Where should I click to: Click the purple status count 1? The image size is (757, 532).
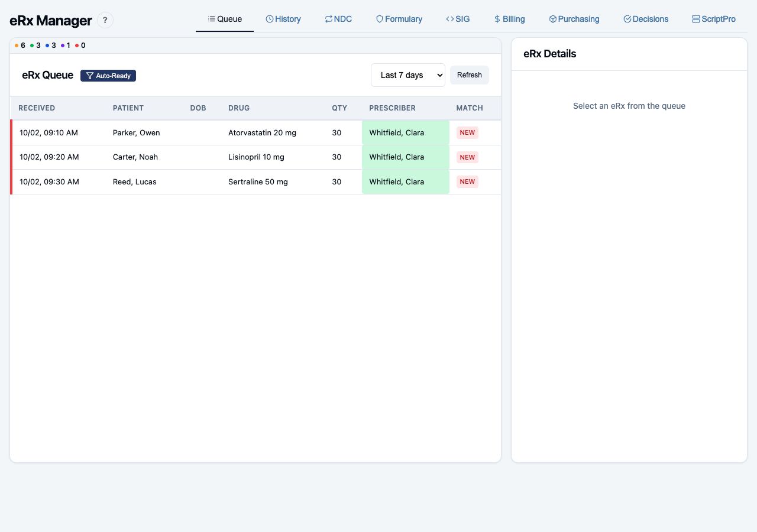[x=66, y=46]
